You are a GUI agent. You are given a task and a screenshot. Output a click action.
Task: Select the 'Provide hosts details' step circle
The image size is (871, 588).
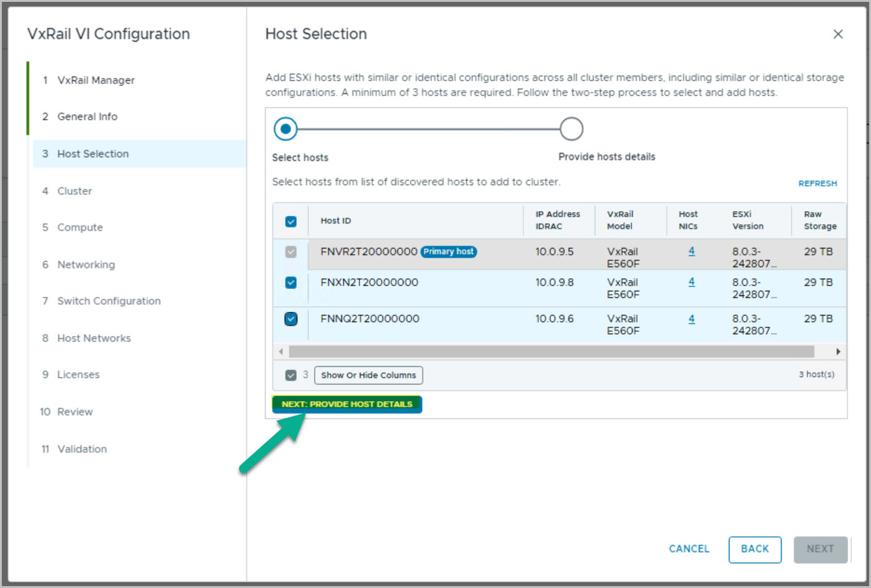coord(571,129)
